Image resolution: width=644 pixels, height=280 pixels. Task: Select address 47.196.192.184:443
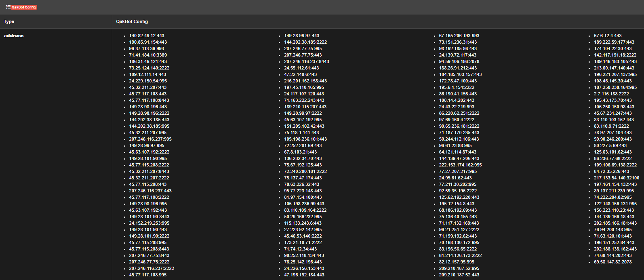click(304, 275)
